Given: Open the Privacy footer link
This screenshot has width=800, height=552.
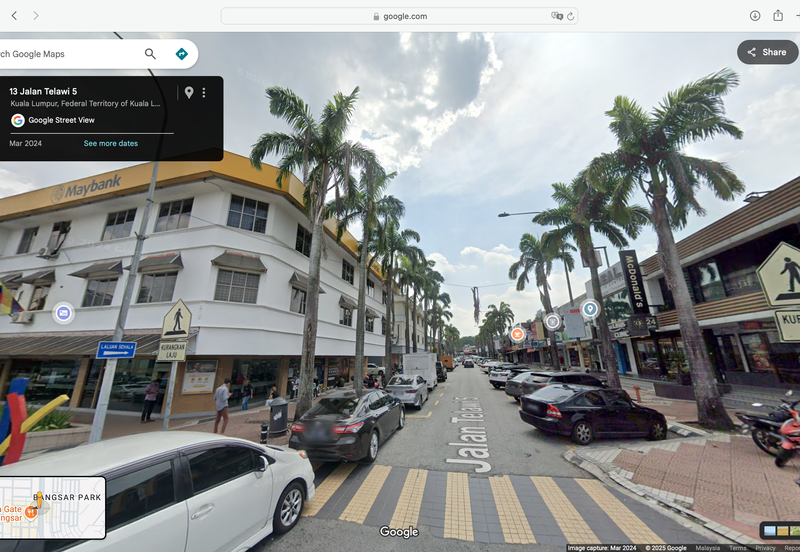Looking at the screenshot, I should tap(765, 548).
